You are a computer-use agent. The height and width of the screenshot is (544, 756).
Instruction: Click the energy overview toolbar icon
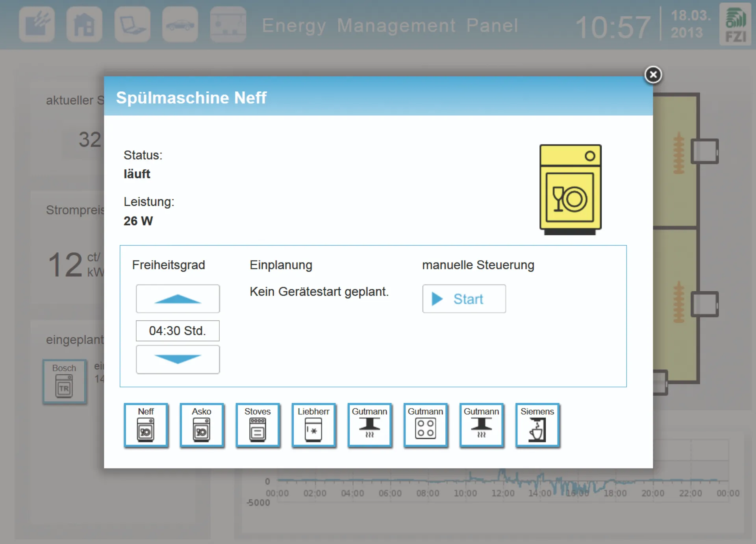pyautogui.click(x=37, y=24)
